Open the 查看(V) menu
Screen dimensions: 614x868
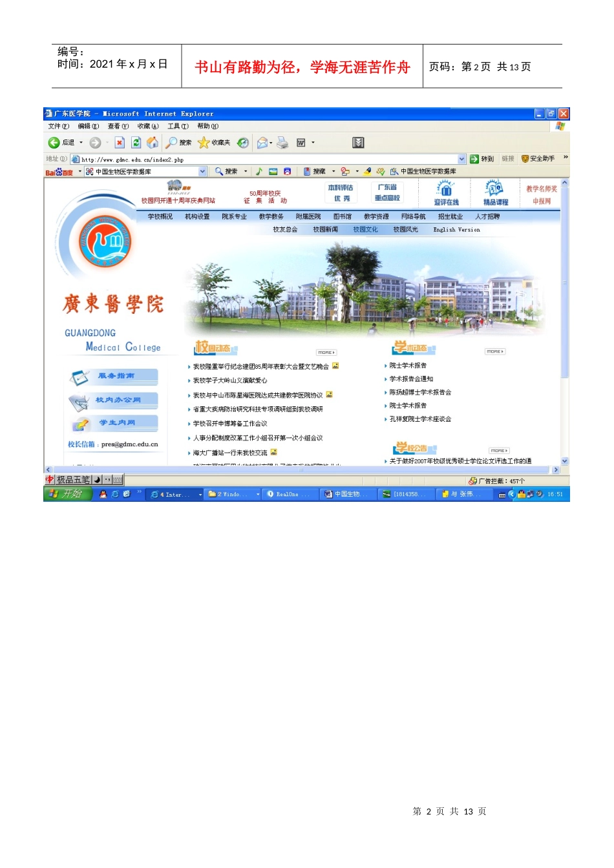(x=118, y=127)
